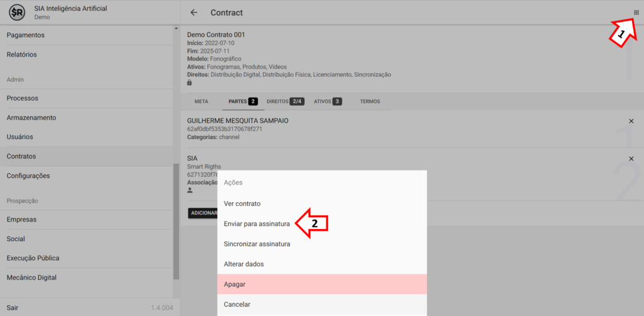The image size is (644, 316).
Task: Remove the SIA party with X
Action: coord(631,159)
